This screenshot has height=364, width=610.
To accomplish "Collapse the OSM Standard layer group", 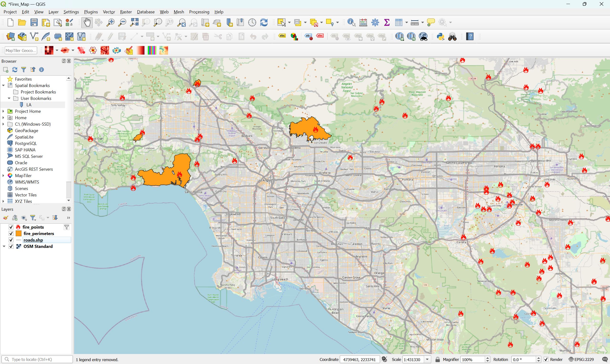I will [4, 246].
